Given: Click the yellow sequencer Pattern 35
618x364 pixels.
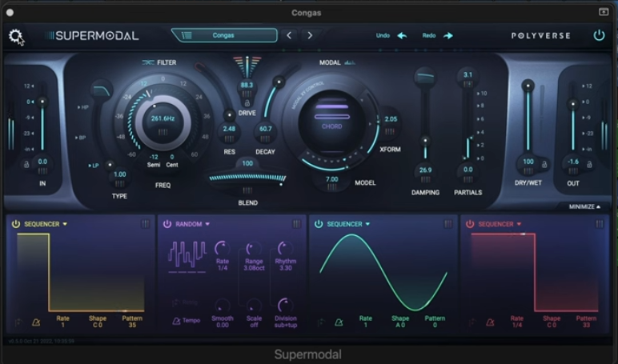Looking at the screenshot, I should 132,322.
